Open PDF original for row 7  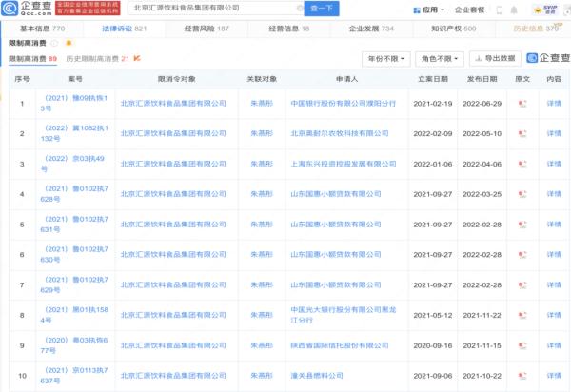pyautogui.click(x=522, y=285)
